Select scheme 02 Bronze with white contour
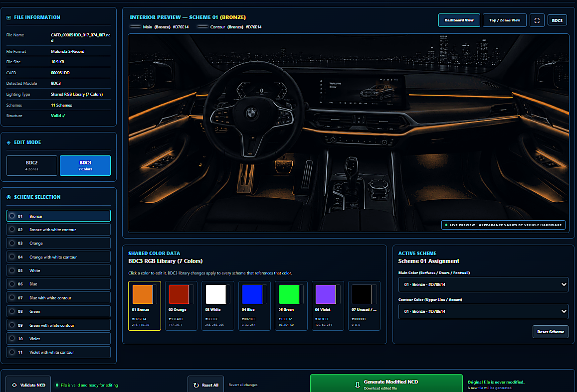 click(58, 230)
